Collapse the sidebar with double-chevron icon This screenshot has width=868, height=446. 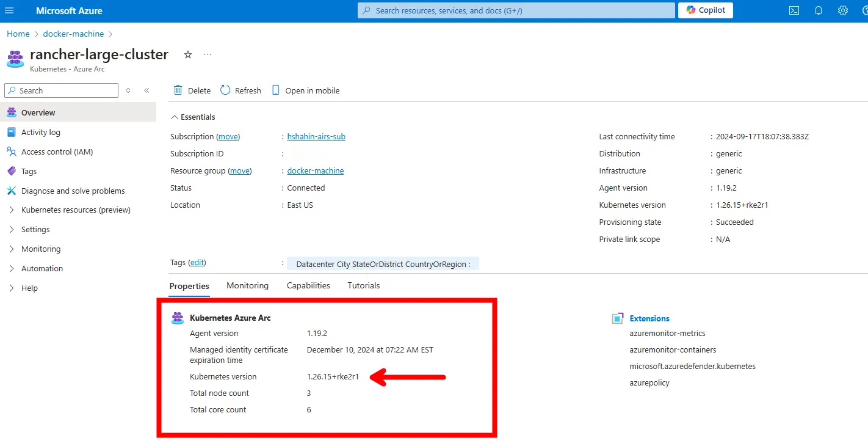point(146,90)
